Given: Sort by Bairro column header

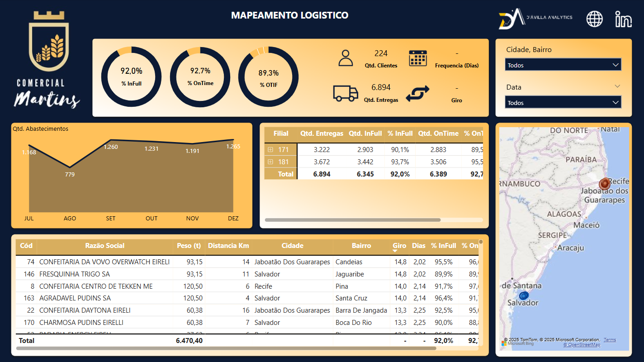Looking at the screenshot, I should point(361,246).
